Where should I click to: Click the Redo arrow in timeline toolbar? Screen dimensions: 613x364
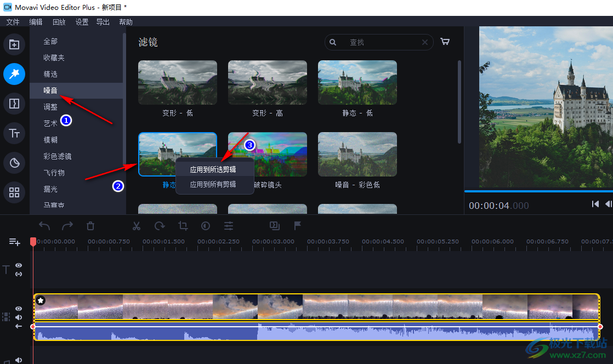[x=67, y=226]
